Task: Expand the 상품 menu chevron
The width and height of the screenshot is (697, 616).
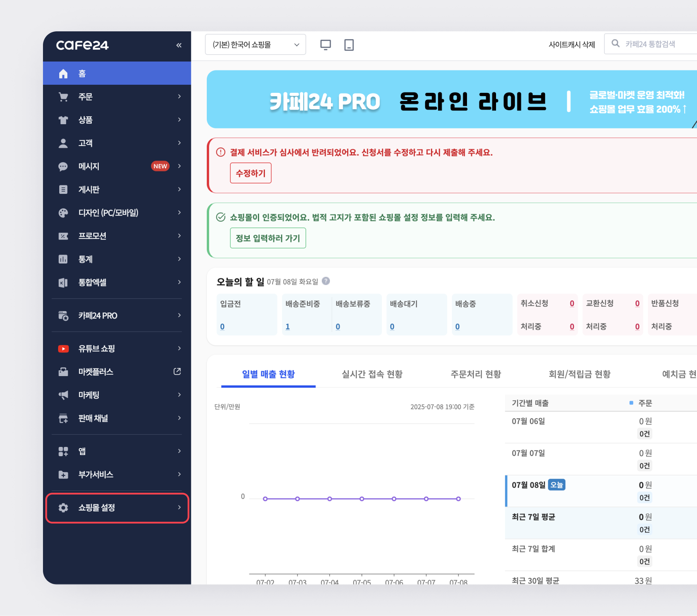Action: click(179, 120)
